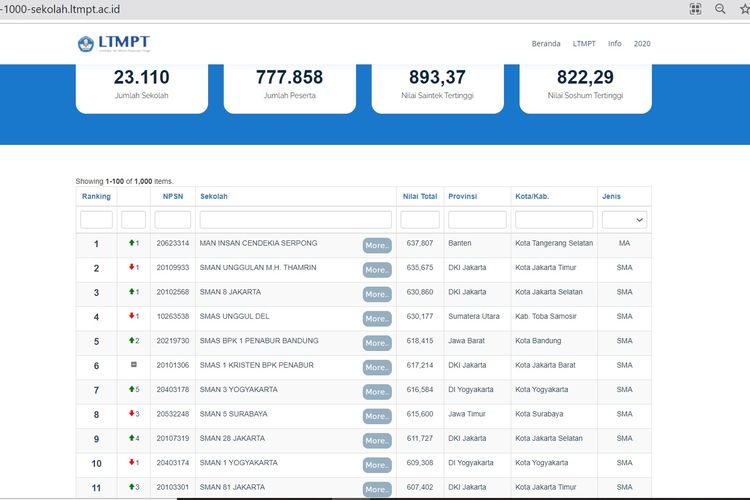Viewport: 750px width, 500px height.
Task: Click More button for SMAS Unggul Del
Action: 376,318
